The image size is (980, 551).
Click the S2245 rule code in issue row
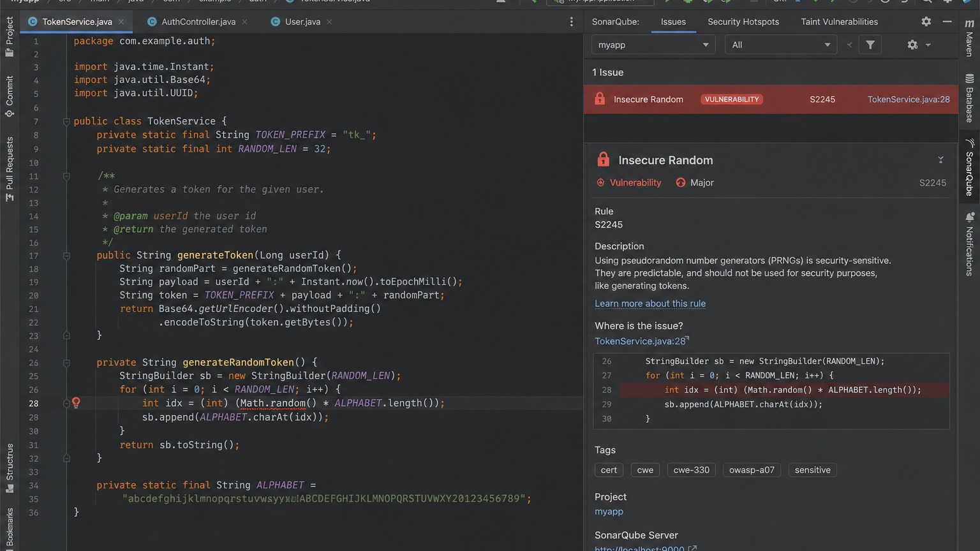pos(822,99)
